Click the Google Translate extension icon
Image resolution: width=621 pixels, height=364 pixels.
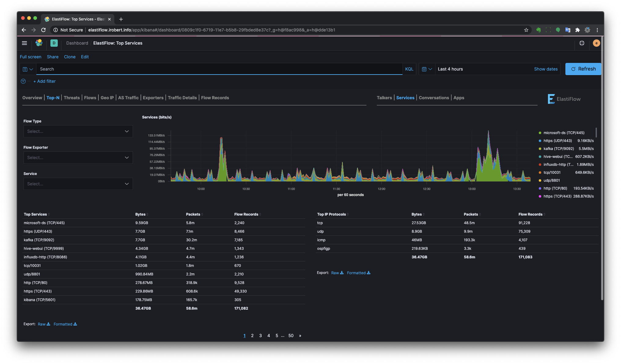click(x=568, y=30)
